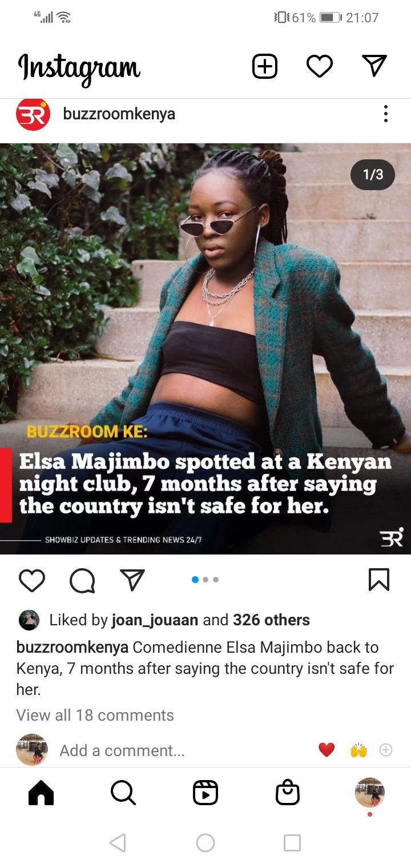Add quick red heart emoji reaction

pos(327,750)
